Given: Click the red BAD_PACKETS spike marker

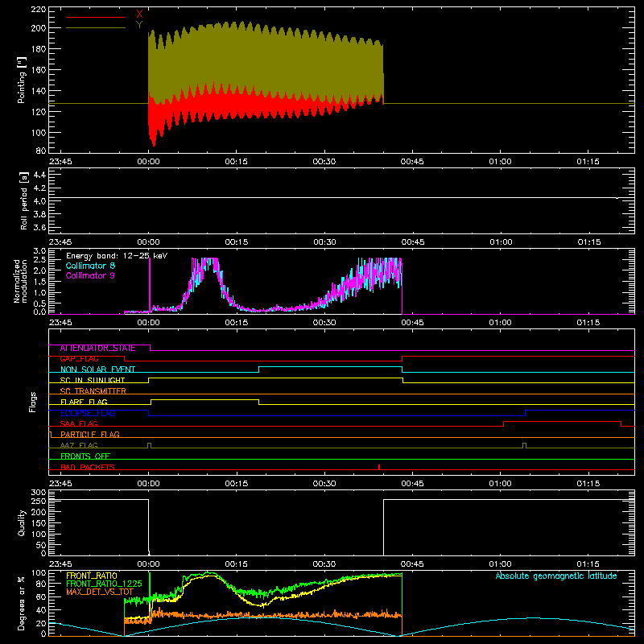Looking at the screenshot, I should coord(379,467).
